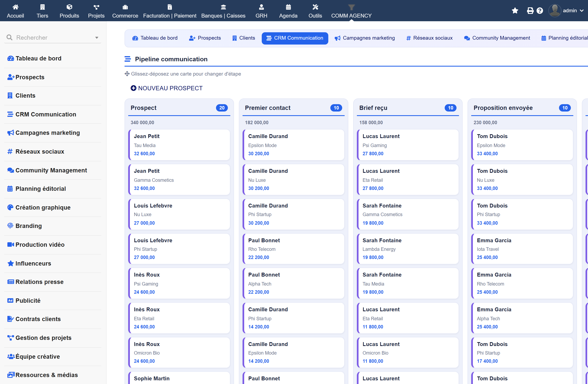Viewport: 588px width, 384px height.
Task: Select the Paul Bonnet Alpha Tech card
Action: tap(294, 283)
